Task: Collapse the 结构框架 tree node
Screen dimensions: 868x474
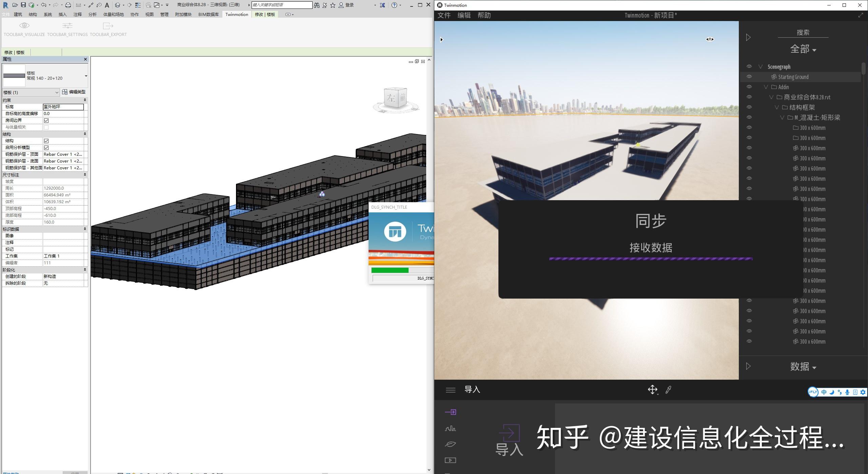Action: click(x=777, y=108)
